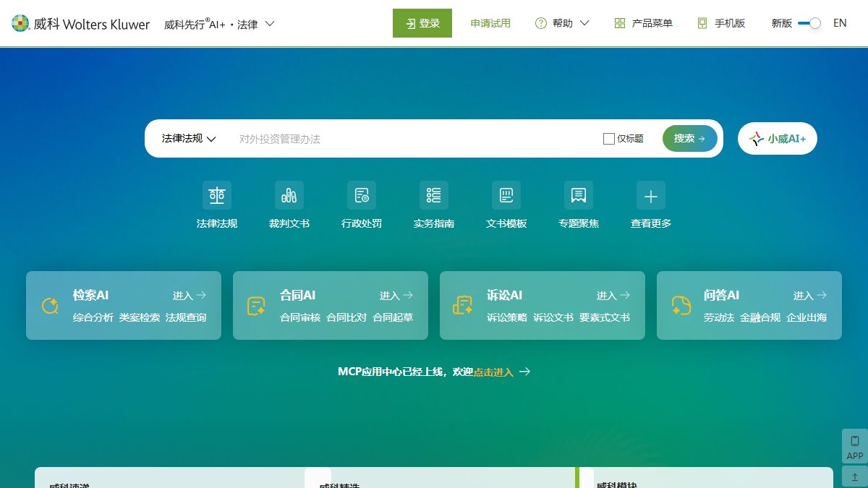Open 法规查询 under 检索AI

(186, 317)
